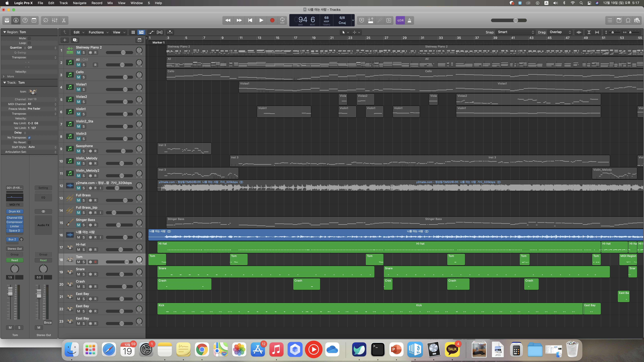Go to beginning of project
The width and height of the screenshot is (644, 362).
click(x=250, y=20)
